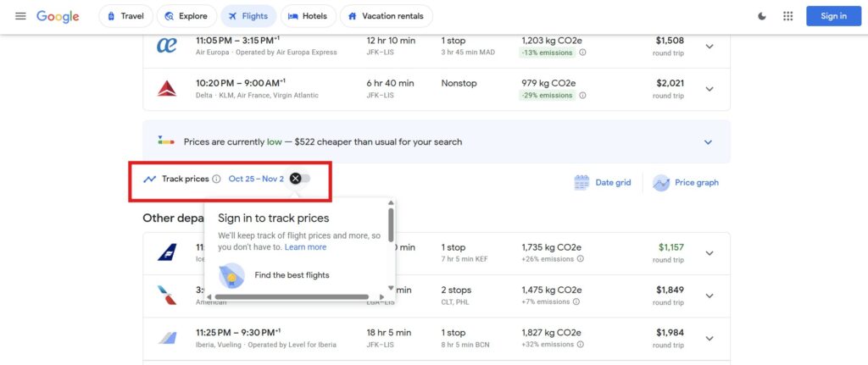Click the Track prices info icon

(x=216, y=180)
